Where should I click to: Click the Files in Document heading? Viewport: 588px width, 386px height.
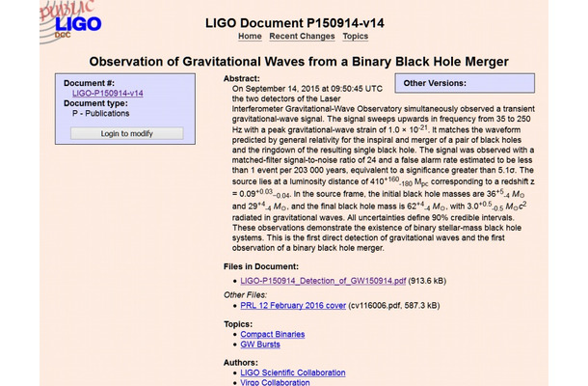tap(261, 266)
